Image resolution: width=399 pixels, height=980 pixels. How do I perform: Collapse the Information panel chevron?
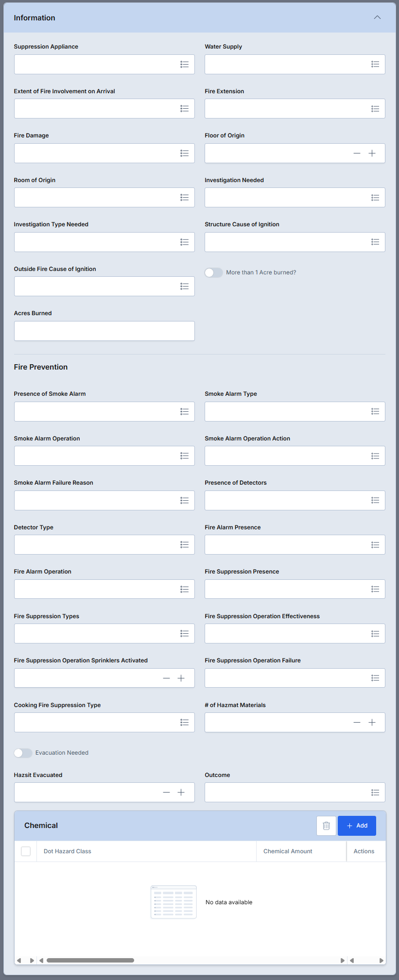click(x=377, y=17)
